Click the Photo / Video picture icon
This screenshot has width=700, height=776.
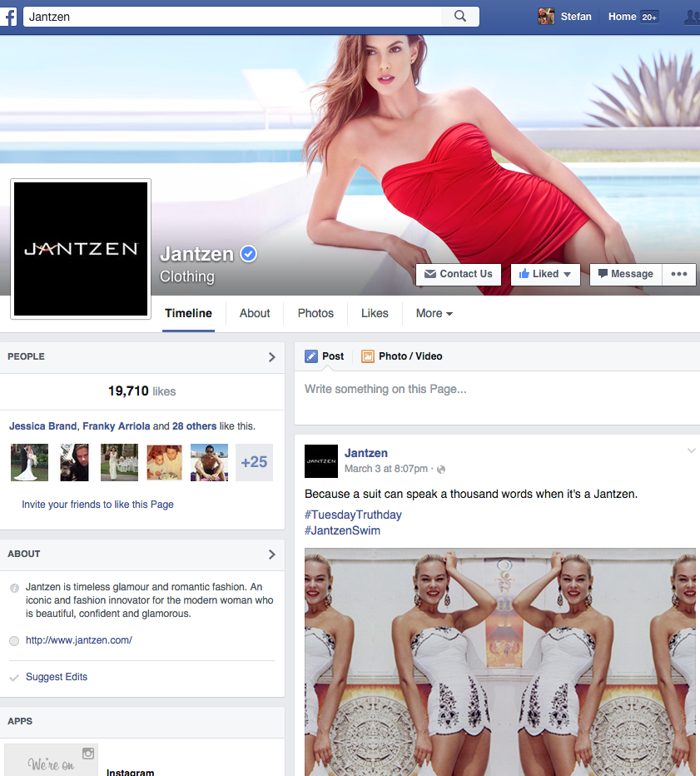368,356
